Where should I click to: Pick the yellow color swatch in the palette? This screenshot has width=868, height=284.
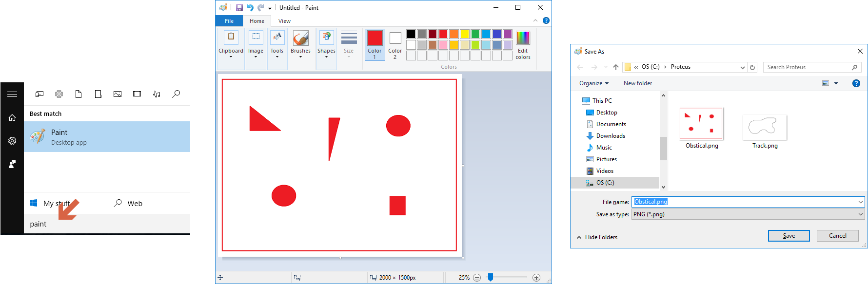click(x=465, y=34)
